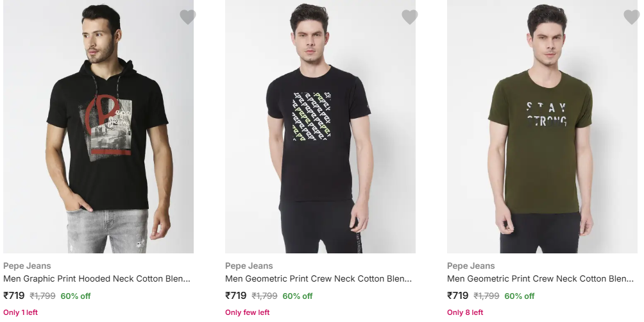Click ₹719 price of the hooded t-shirt
The image size is (644, 322).
14,296
